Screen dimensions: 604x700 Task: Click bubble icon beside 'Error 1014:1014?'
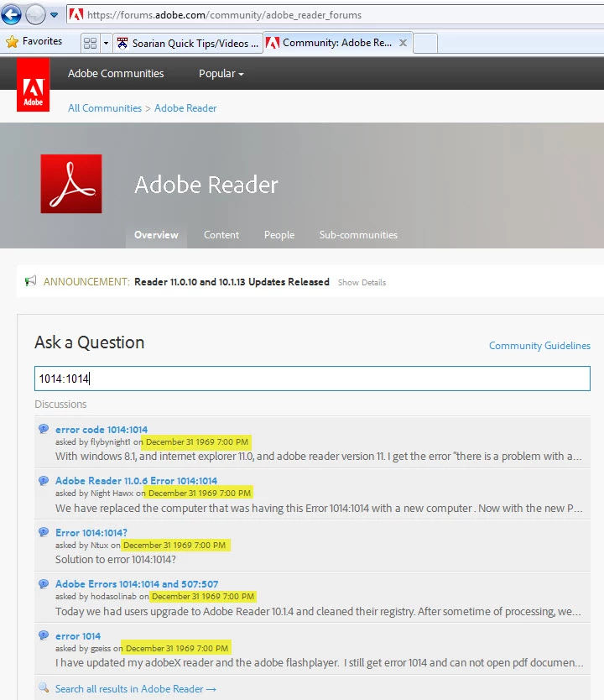tap(44, 532)
